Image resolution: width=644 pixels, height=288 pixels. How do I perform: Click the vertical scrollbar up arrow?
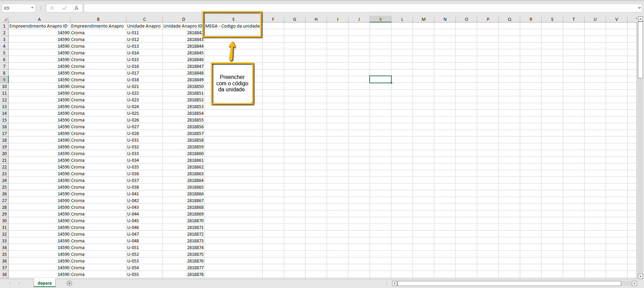tap(640, 19)
